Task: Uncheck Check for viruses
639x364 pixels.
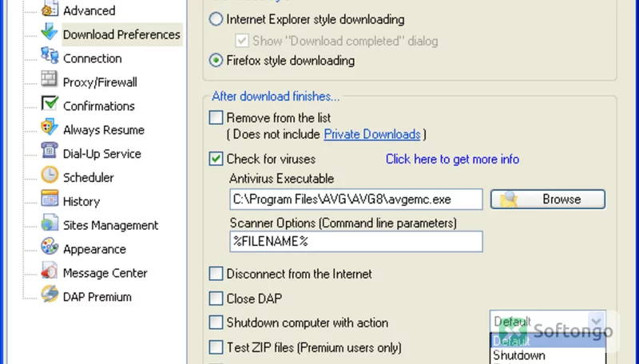Action: [216, 159]
